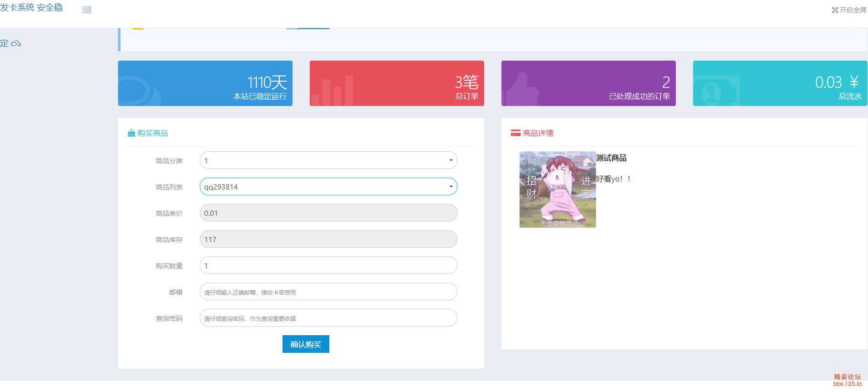Expand the 商品列表 dropdown showing qq293814
This screenshot has height=392, width=868.
328,187
